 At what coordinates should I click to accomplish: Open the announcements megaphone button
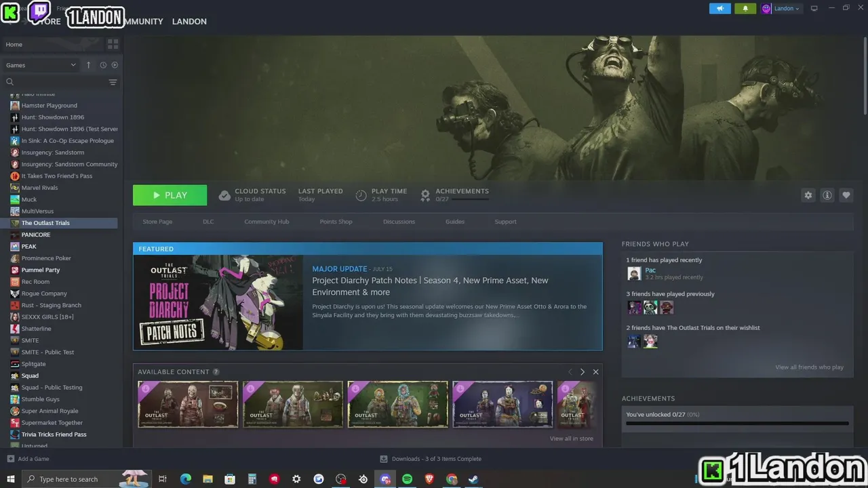click(x=719, y=8)
